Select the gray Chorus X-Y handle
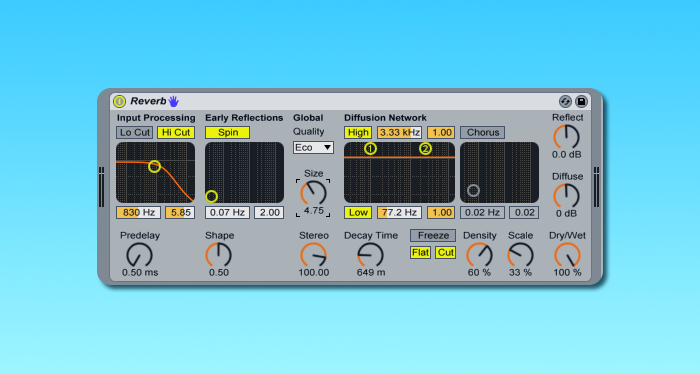The height and width of the screenshot is (374, 700). click(473, 191)
